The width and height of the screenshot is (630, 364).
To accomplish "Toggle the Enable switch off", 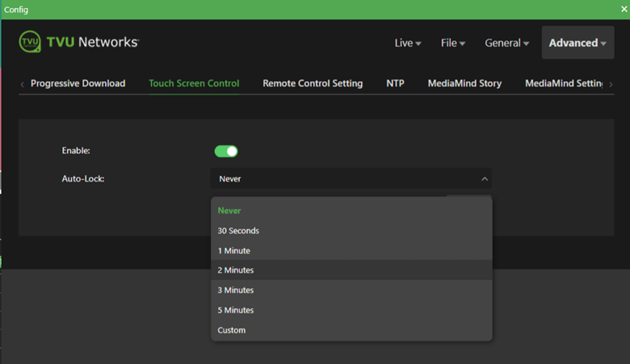I will pyautogui.click(x=226, y=151).
